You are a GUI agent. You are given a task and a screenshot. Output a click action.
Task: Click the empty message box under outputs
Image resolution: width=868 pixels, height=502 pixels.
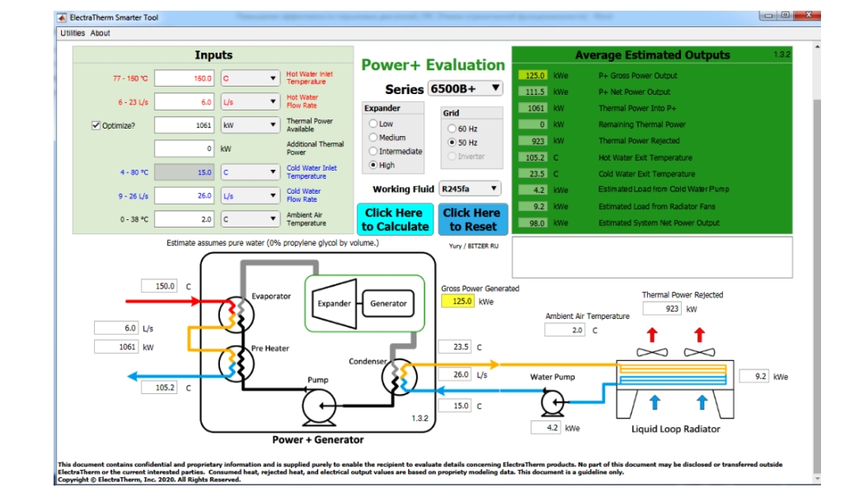(x=652, y=257)
